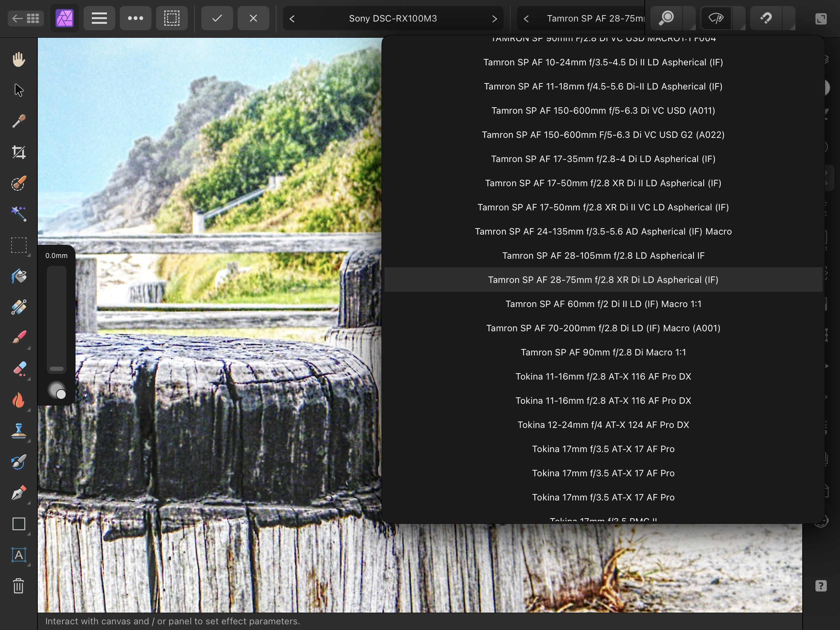Toggle full screen panel view icon
840x630 pixels.
(821, 19)
